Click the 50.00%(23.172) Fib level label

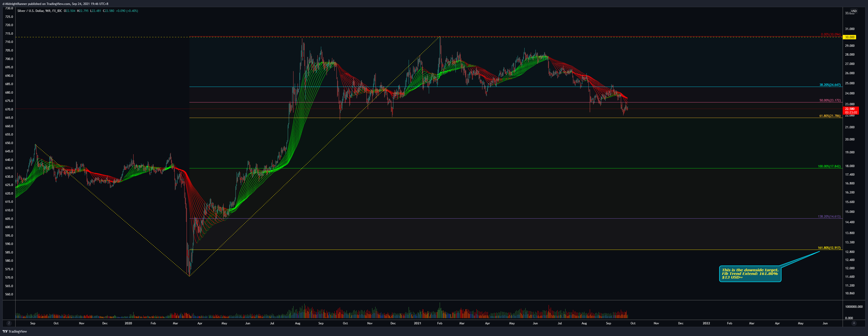tap(830, 100)
